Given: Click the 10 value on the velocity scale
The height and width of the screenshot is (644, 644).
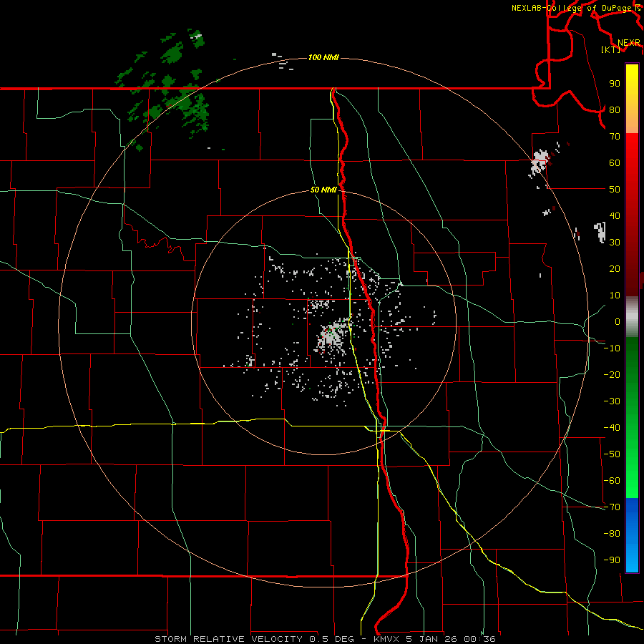Looking at the screenshot, I should point(615,296).
